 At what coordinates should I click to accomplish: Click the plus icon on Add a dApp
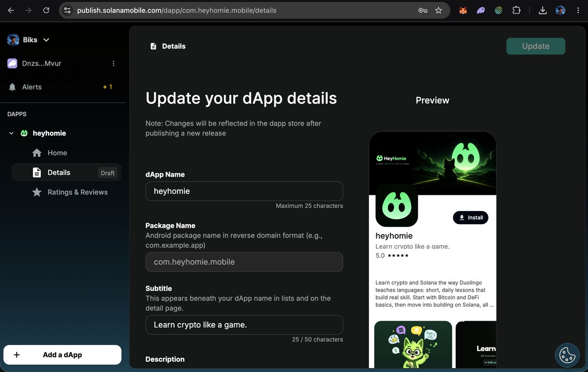pos(17,355)
